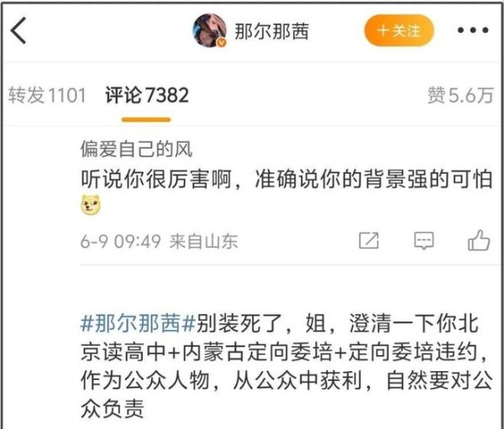Repost the comment using share icon
504x429 pixels.
click(369, 240)
